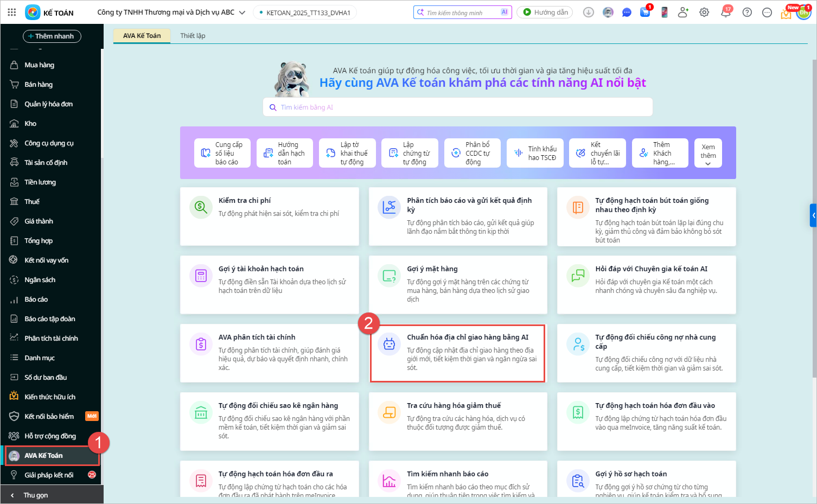Open the settings gear icon
This screenshot has width=817, height=504.
pos(704,12)
